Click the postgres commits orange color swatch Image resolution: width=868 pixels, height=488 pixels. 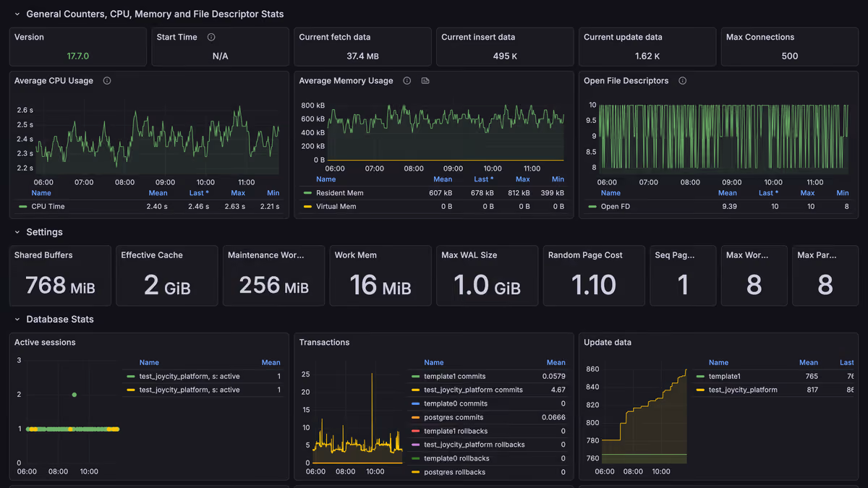pos(415,418)
